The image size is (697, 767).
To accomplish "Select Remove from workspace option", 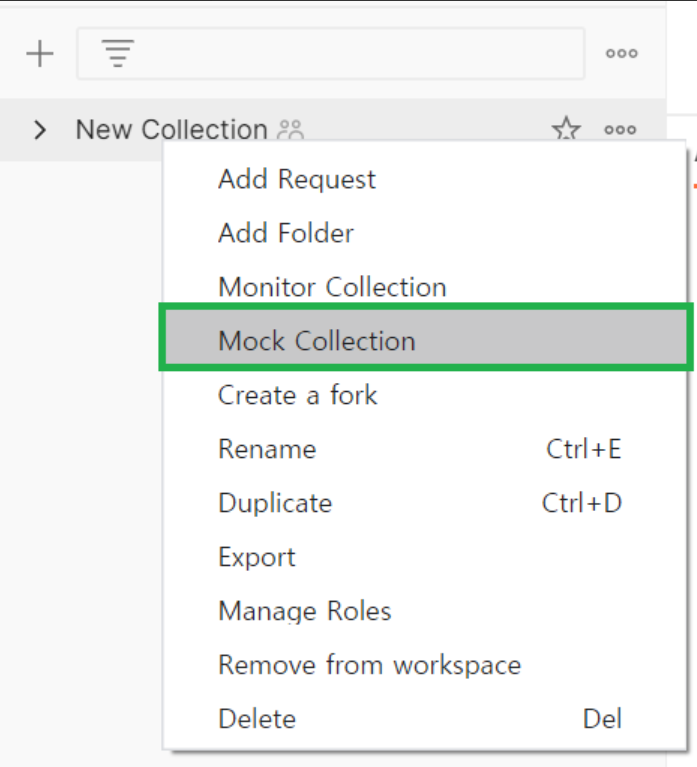I will click(425, 665).
